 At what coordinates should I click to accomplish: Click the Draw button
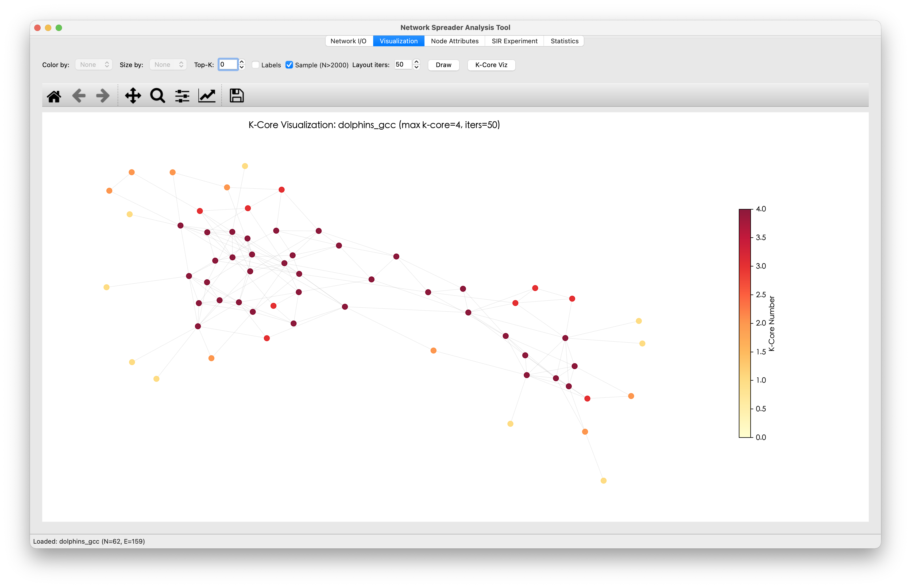click(443, 65)
